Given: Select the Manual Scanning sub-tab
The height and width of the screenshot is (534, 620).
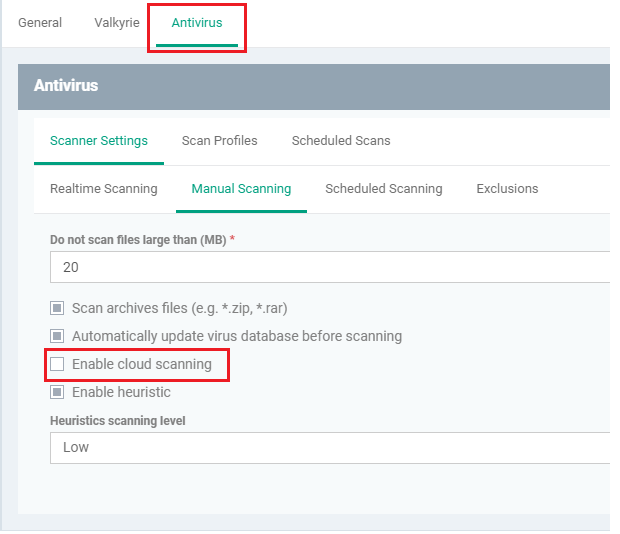Looking at the screenshot, I should [241, 189].
